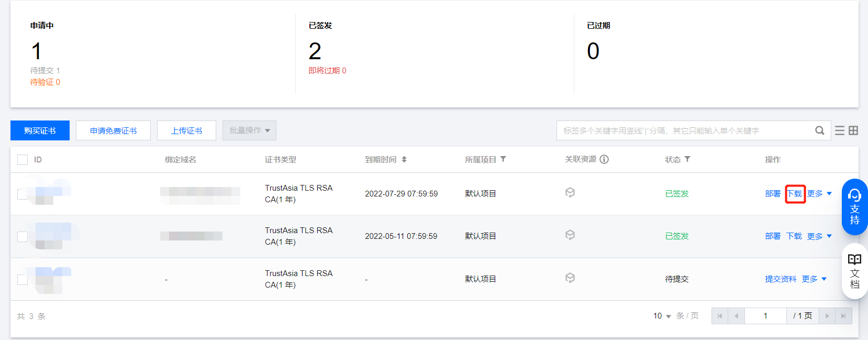Screen dimensions: 868x340
Task: Filter by 所属项目 funnel icon
Action: pos(503,159)
